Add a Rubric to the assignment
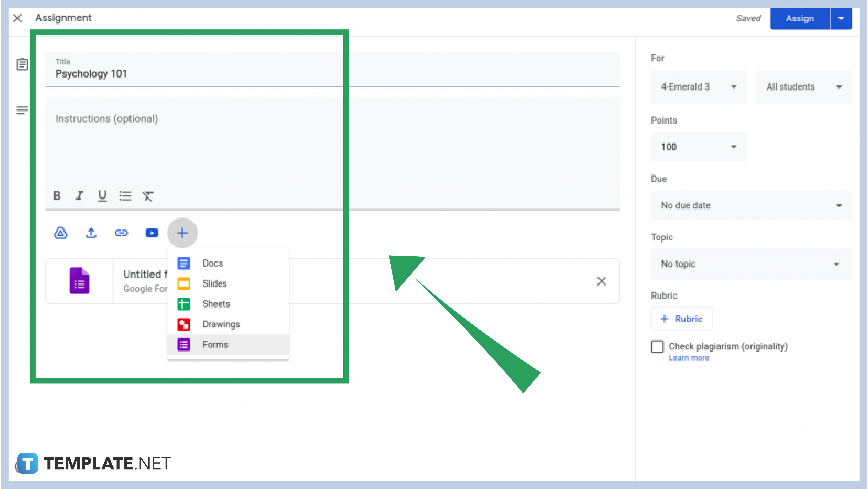 682,319
